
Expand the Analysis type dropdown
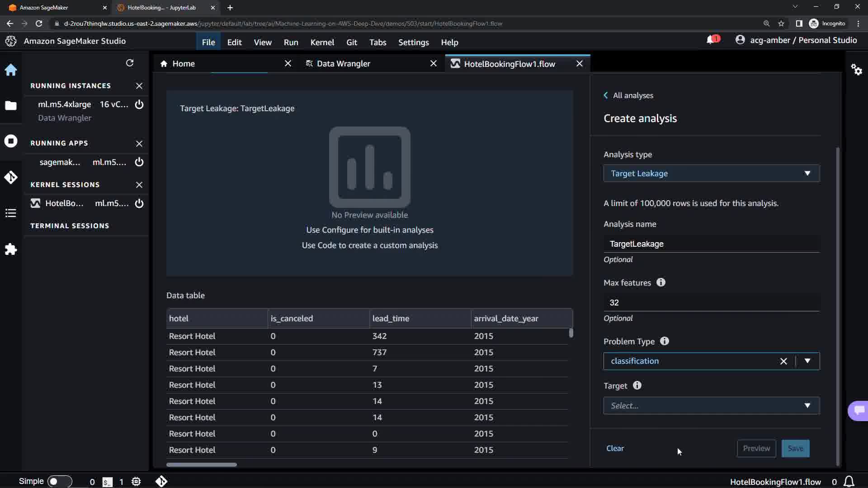point(711,174)
